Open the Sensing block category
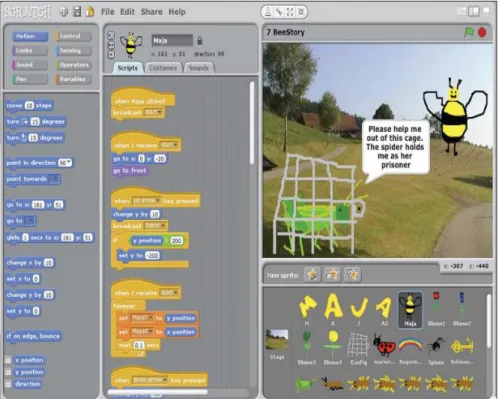Image resolution: width=499 pixels, height=399 pixels. click(74, 51)
